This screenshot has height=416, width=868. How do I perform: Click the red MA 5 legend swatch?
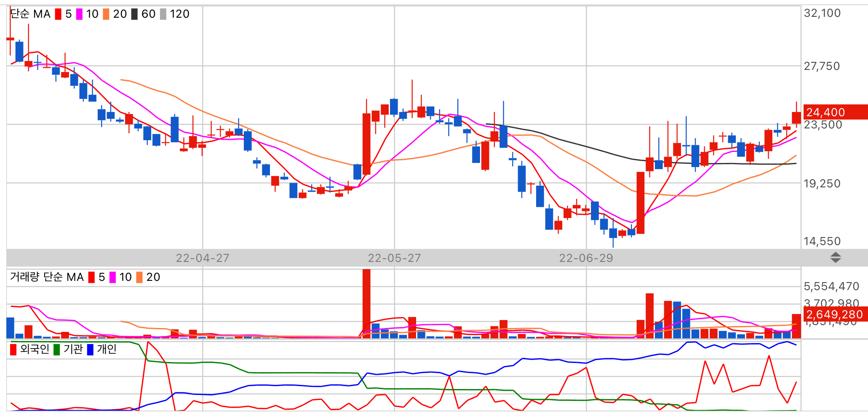tap(58, 14)
